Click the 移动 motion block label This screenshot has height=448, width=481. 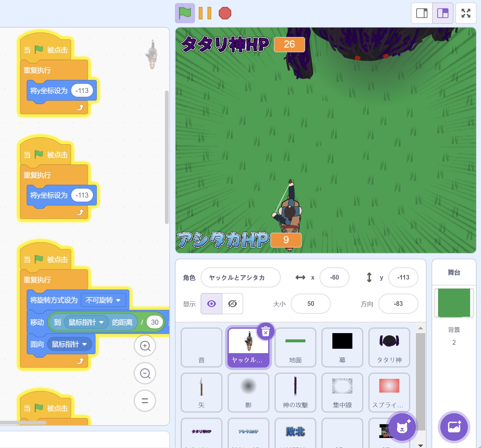[x=37, y=322]
